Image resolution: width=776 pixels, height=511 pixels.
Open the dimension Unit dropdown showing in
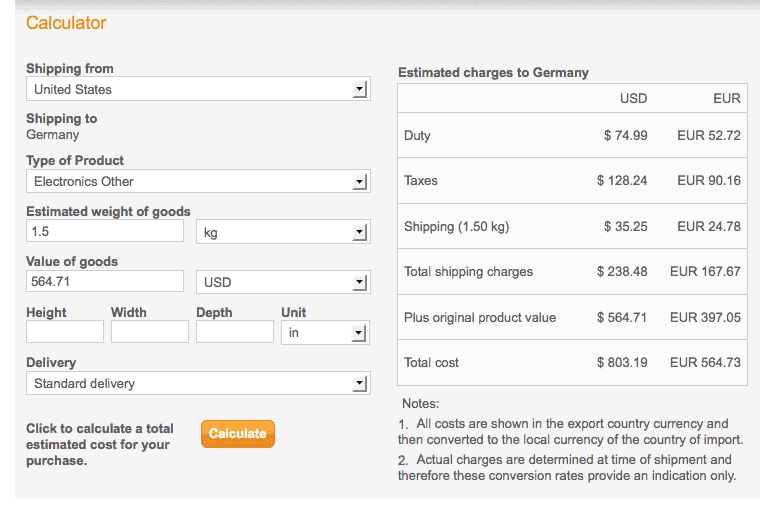point(325,332)
